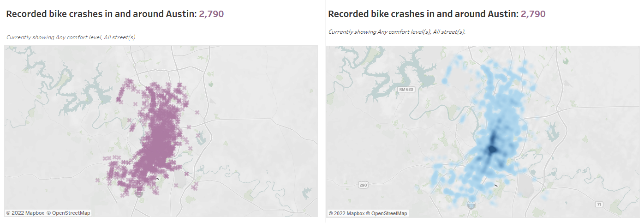
Task: Click the purple 2,790 count above heatmap
Action: pyautogui.click(x=533, y=14)
